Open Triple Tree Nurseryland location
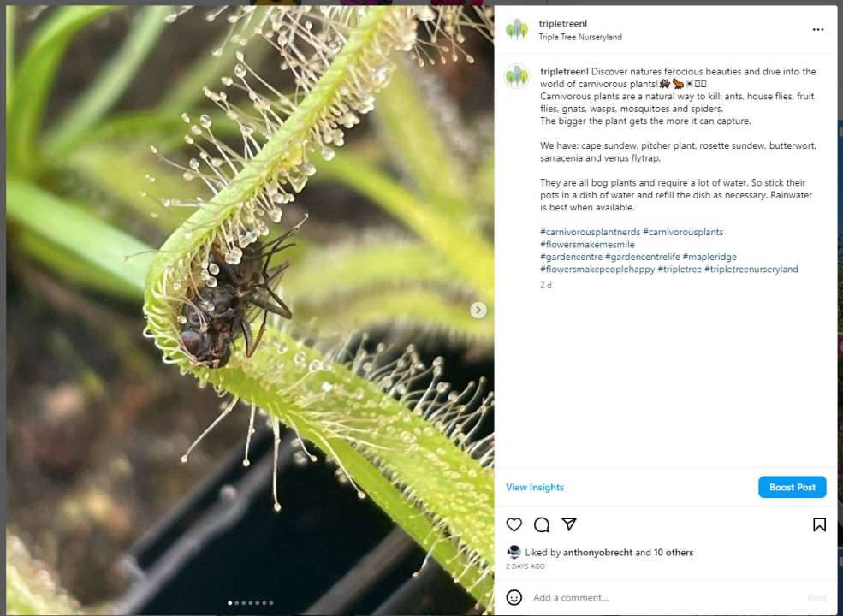This screenshot has height=616, width=843. coord(580,37)
